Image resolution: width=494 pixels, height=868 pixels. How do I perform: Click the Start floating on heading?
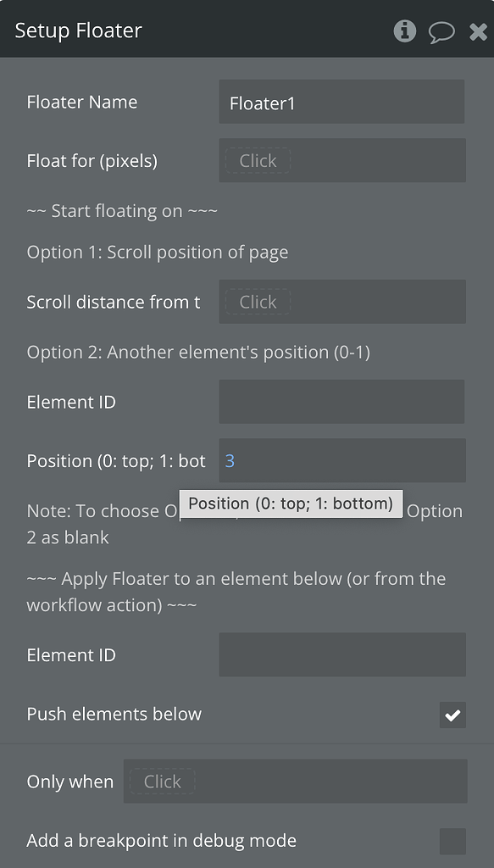[x=121, y=210]
